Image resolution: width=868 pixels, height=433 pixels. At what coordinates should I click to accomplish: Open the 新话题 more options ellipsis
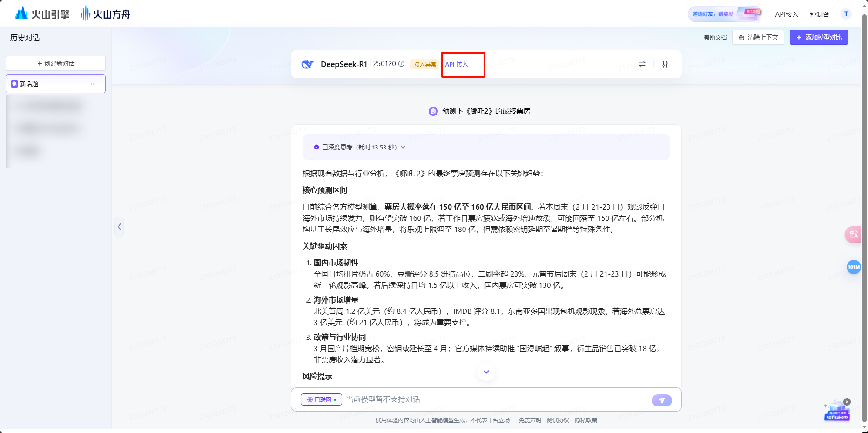tap(94, 84)
